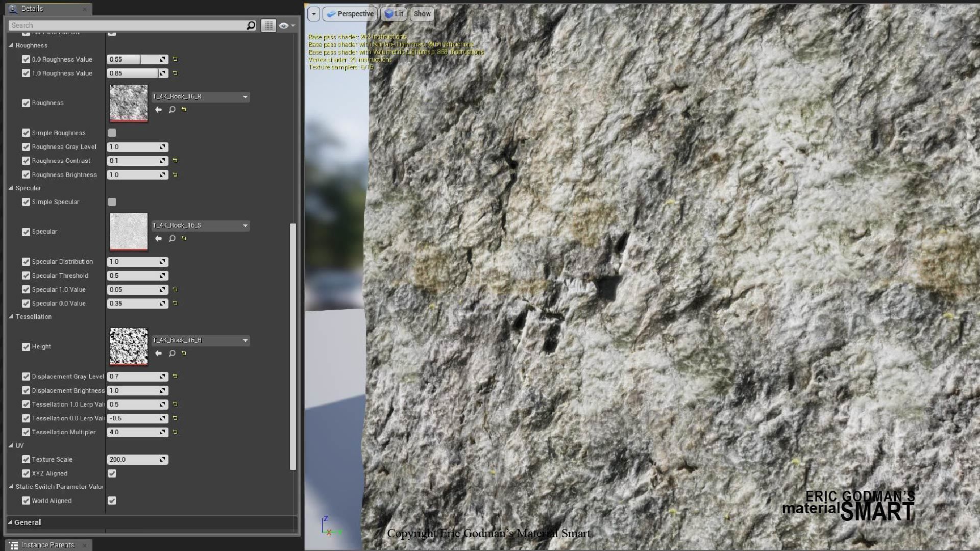Click the Tessellation Multiplier value field
The image size is (980, 551).
click(137, 432)
